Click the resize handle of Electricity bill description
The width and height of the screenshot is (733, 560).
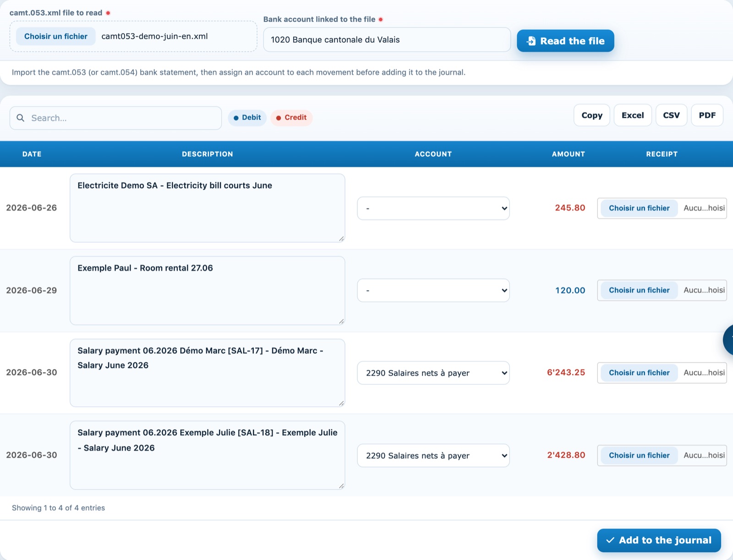(341, 238)
